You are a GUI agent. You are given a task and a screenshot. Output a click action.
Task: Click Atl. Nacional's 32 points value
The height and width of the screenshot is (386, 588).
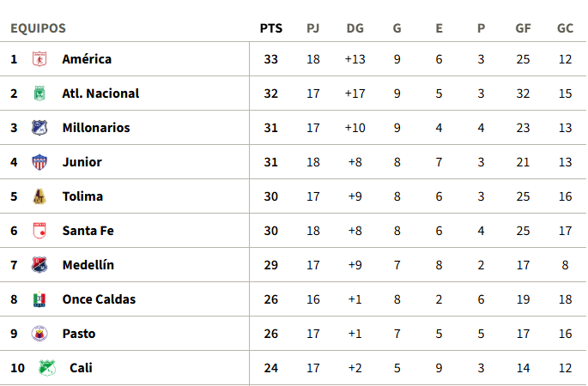pyautogui.click(x=270, y=93)
